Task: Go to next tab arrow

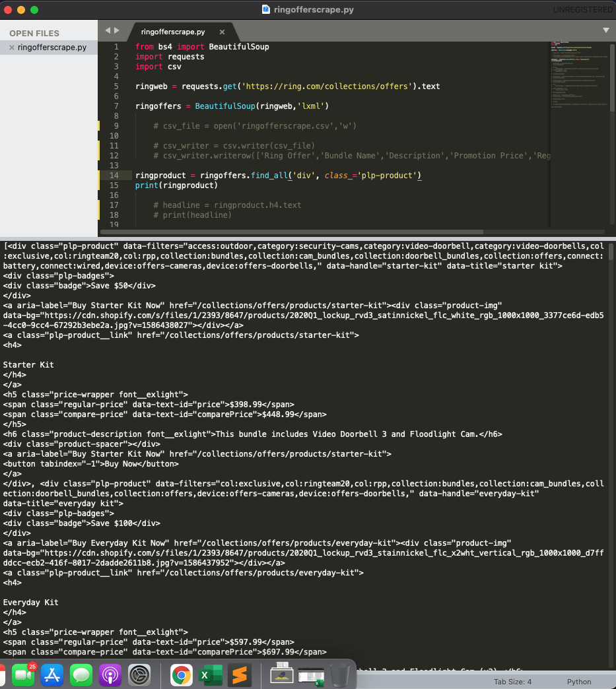Action: (116, 30)
